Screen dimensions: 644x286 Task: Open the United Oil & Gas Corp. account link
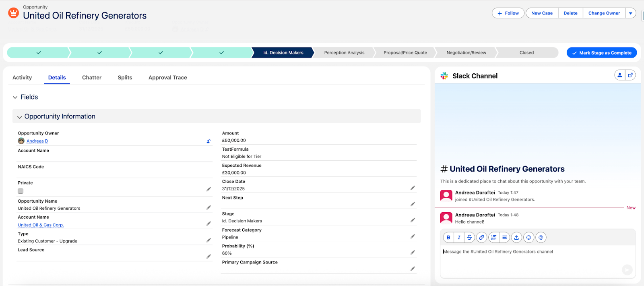click(41, 225)
